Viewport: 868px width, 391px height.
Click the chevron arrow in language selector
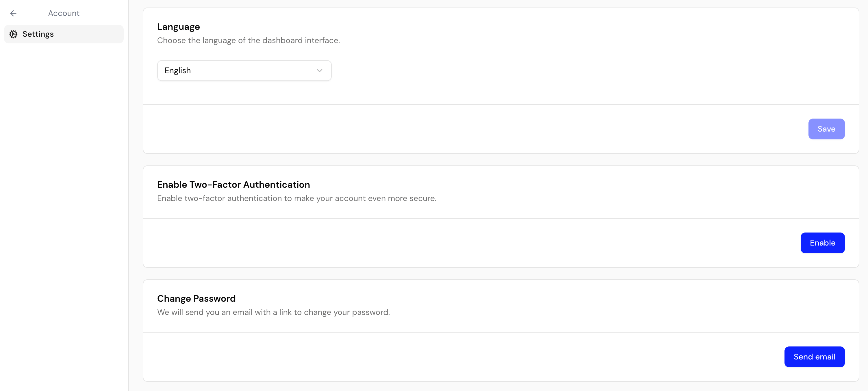(x=319, y=71)
